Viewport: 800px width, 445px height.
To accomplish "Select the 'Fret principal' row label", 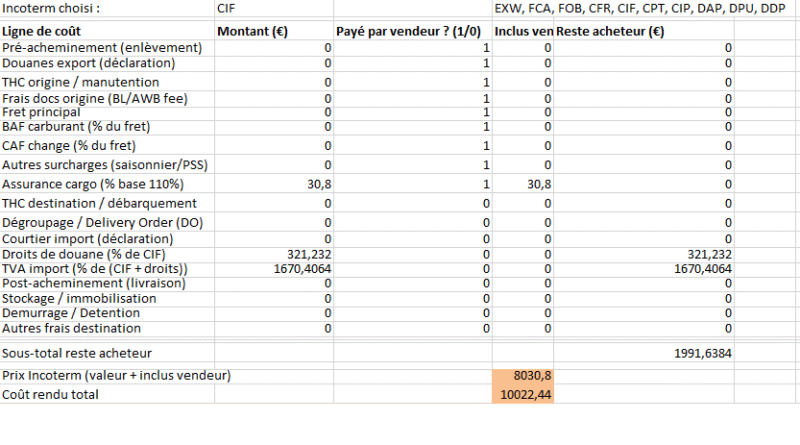I will [107, 113].
